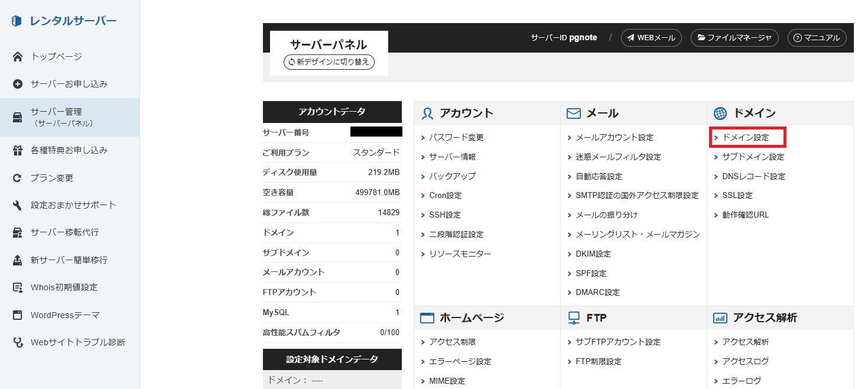Open パスワード変更 link
Viewport: 868px width, 389px height.
[x=456, y=137]
